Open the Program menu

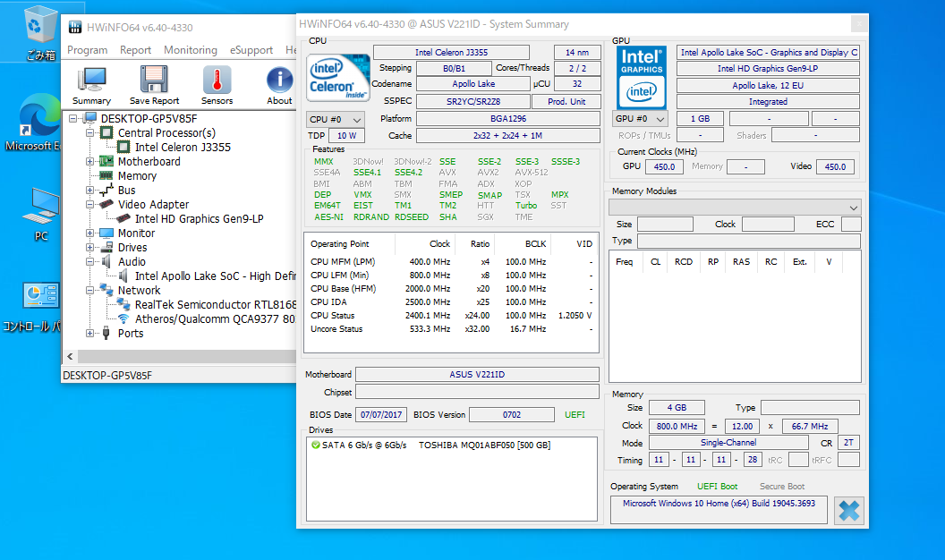tap(87, 50)
